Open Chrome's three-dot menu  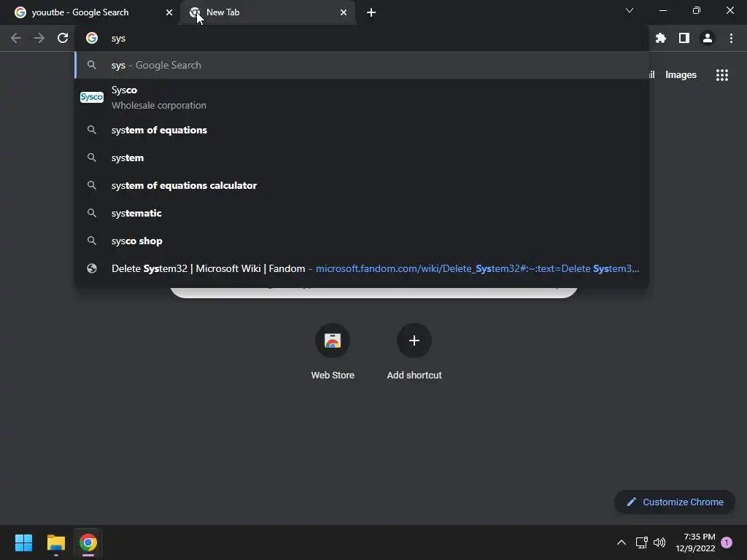[731, 38]
